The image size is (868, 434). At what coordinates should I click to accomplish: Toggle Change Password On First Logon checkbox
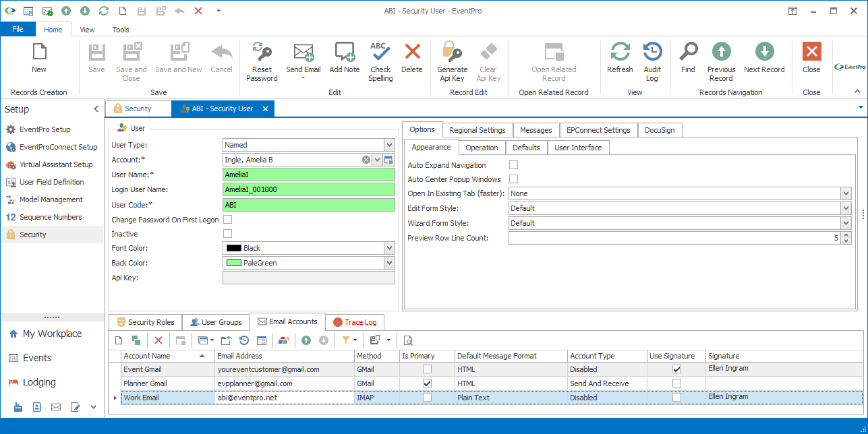click(227, 219)
